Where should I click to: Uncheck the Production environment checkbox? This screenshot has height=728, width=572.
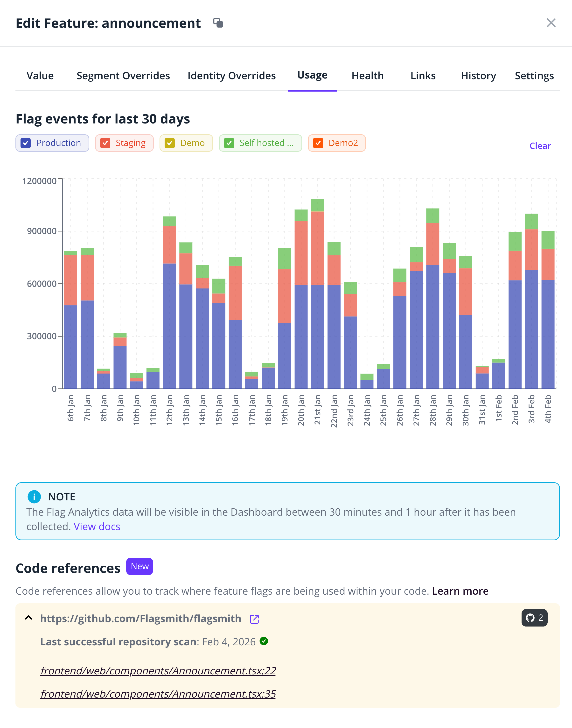point(26,143)
